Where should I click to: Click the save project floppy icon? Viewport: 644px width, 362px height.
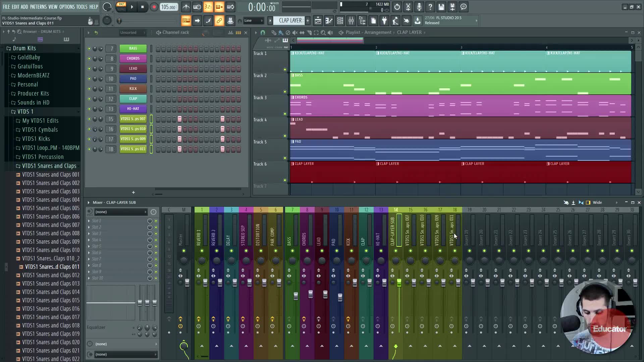pyautogui.click(x=441, y=7)
